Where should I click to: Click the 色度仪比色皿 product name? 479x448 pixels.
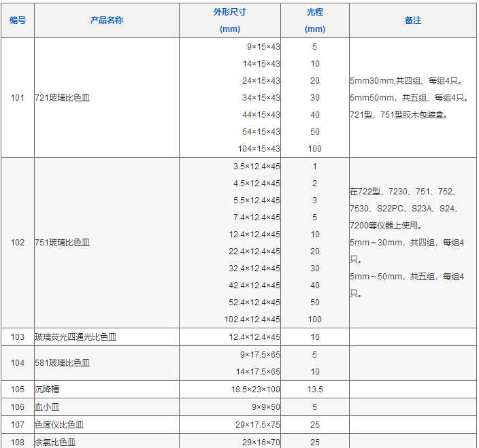coord(59,425)
